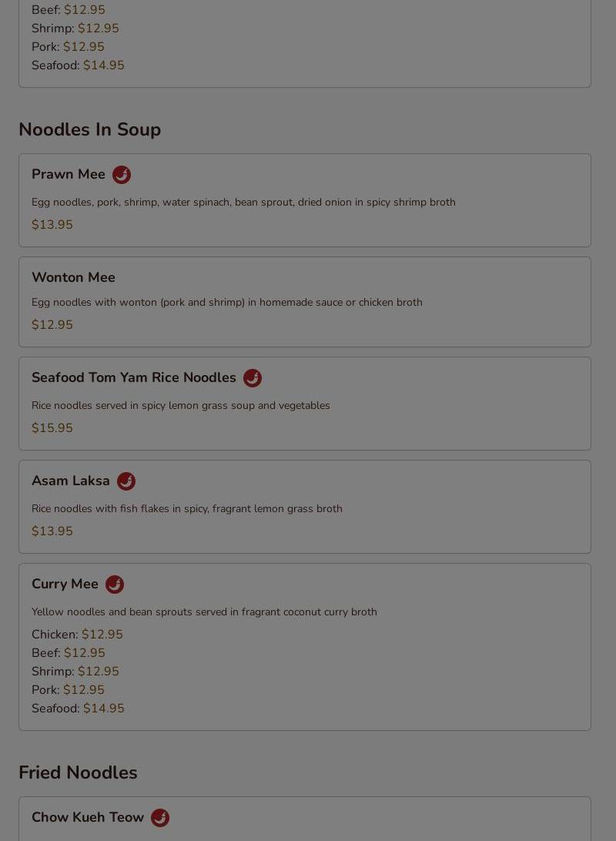Click the spicy icon beside Prawn Mee

click(121, 175)
